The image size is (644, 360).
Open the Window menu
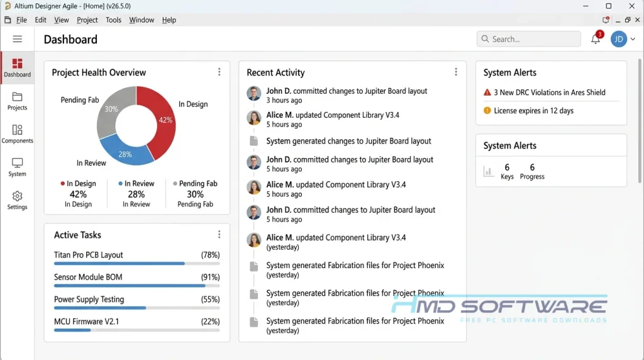(x=142, y=20)
